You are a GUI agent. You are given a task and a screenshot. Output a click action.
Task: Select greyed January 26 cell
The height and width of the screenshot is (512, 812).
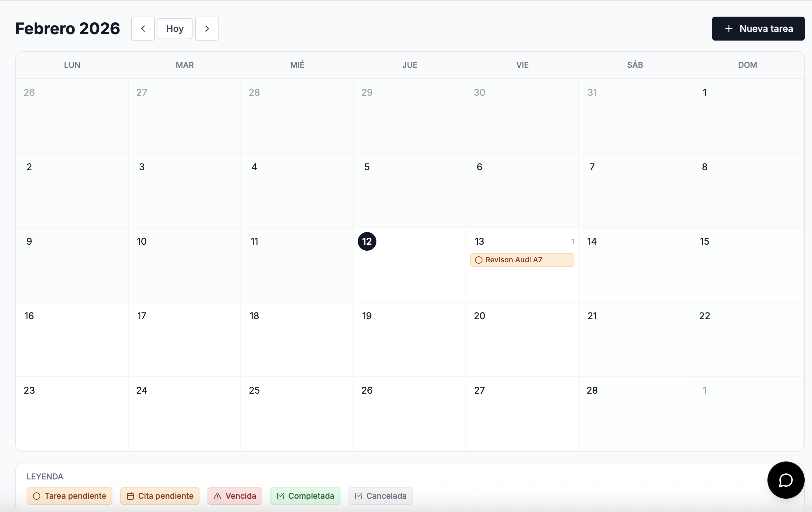(x=72, y=116)
